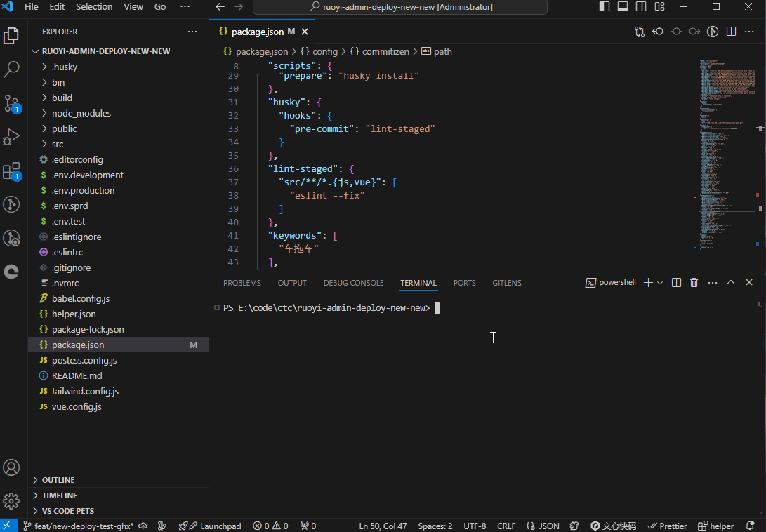
Task: Go back using the title bar arrow
Action: [220, 7]
